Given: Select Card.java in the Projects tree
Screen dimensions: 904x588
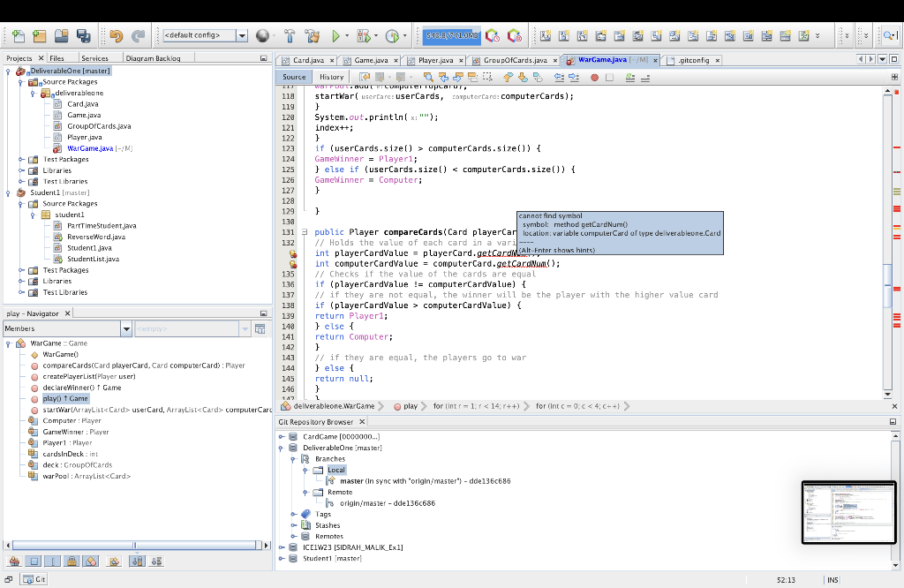Looking at the screenshot, I should [x=84, y=103].
